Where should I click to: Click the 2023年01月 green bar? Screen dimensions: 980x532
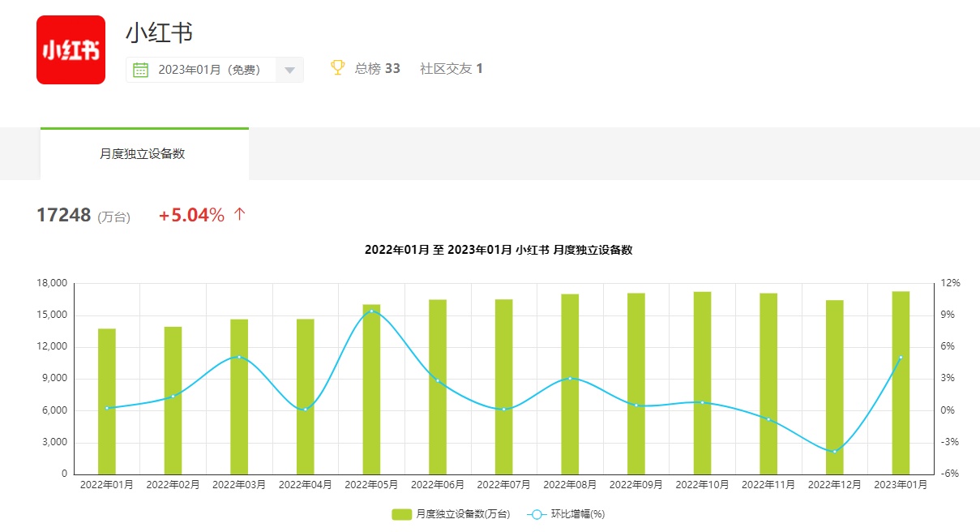(x=901, y=383)
